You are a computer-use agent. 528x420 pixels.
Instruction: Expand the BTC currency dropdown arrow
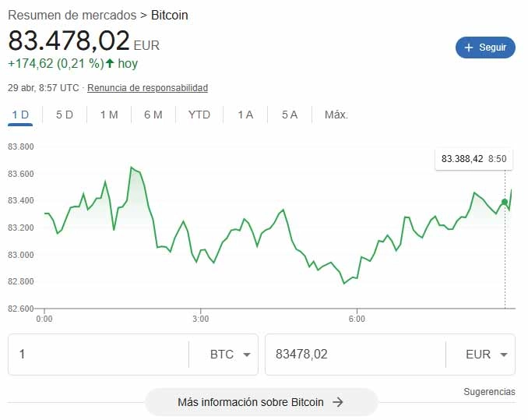[247, 355]
